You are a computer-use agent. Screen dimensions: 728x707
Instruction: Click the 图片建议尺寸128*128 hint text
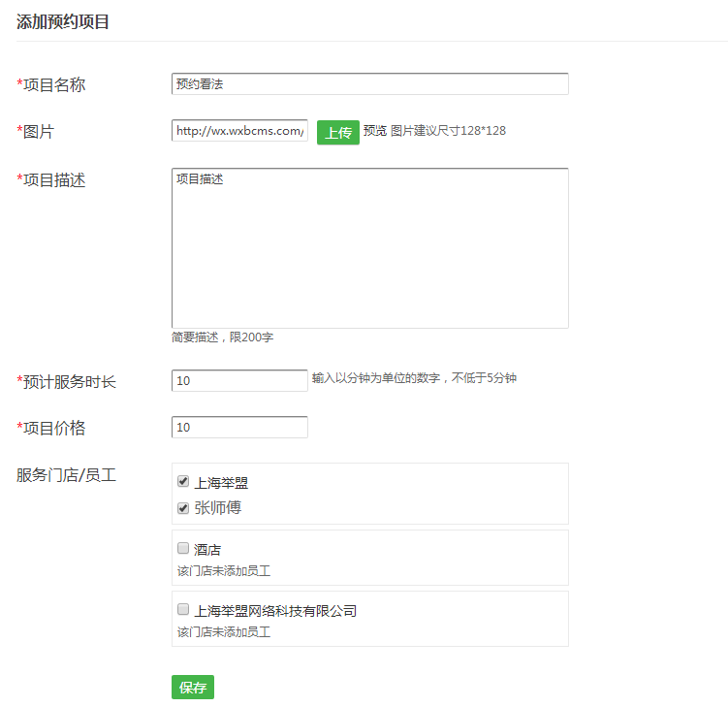(x=448, y=131)
